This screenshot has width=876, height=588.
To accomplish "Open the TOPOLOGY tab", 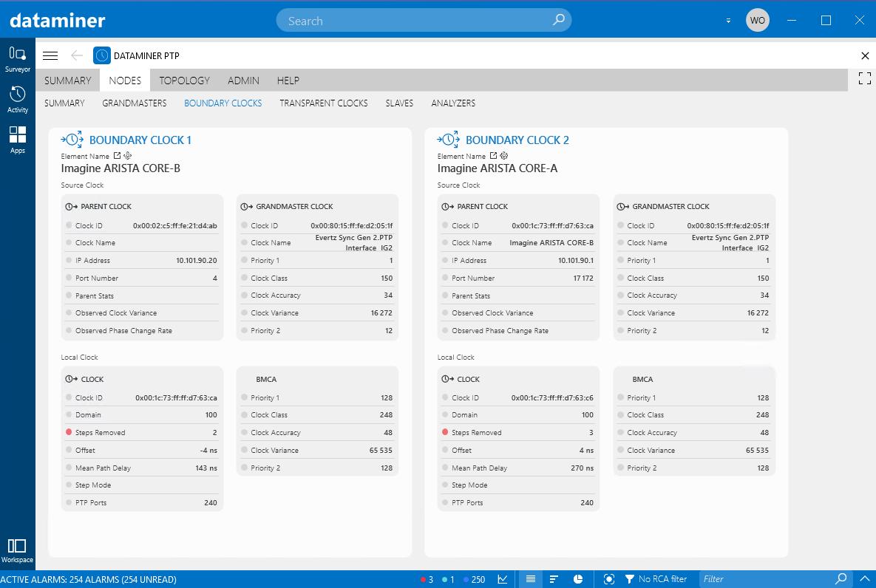I will (x=184, y=81).
